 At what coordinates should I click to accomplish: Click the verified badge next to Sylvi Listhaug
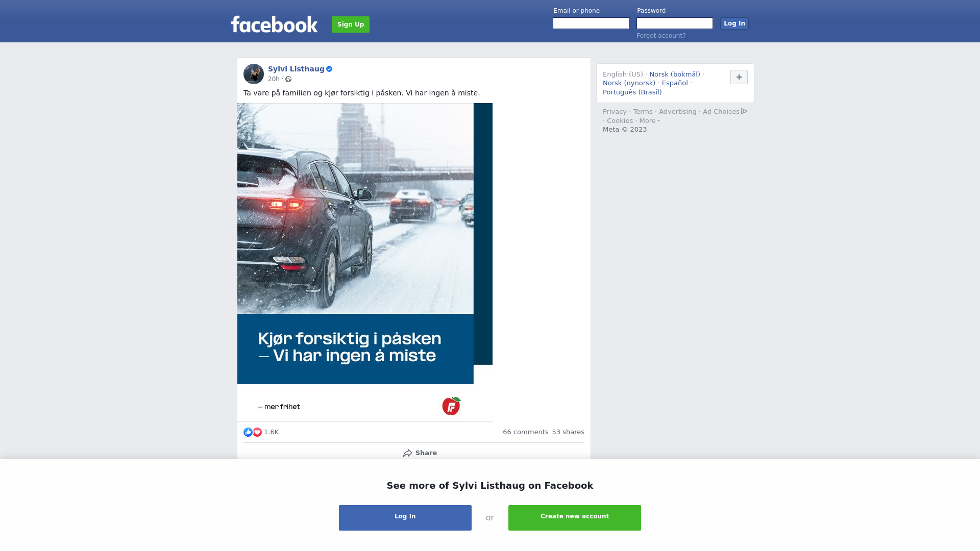[329, 69]
